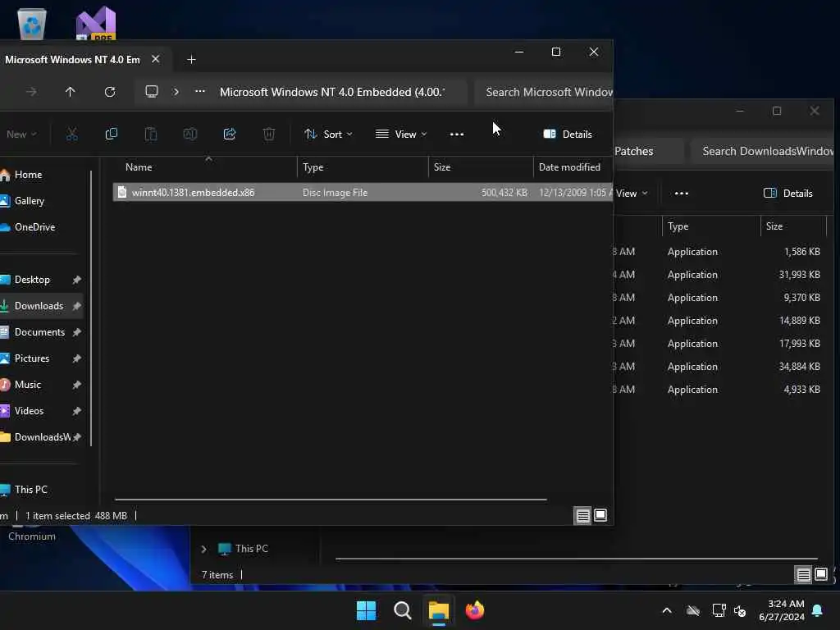
Task: Open Home in the navigation pane
Action: [x=43, y=175]
